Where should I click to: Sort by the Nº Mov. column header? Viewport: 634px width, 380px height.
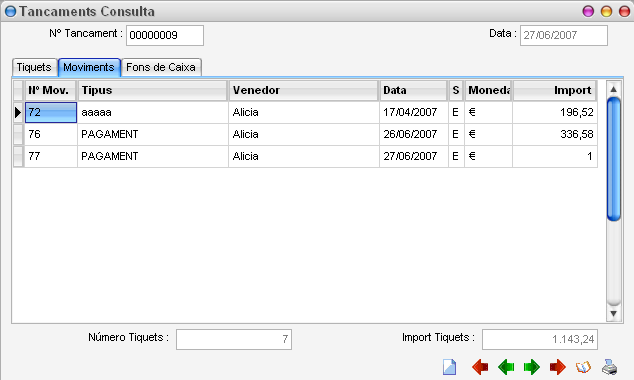tap(51, 90)
